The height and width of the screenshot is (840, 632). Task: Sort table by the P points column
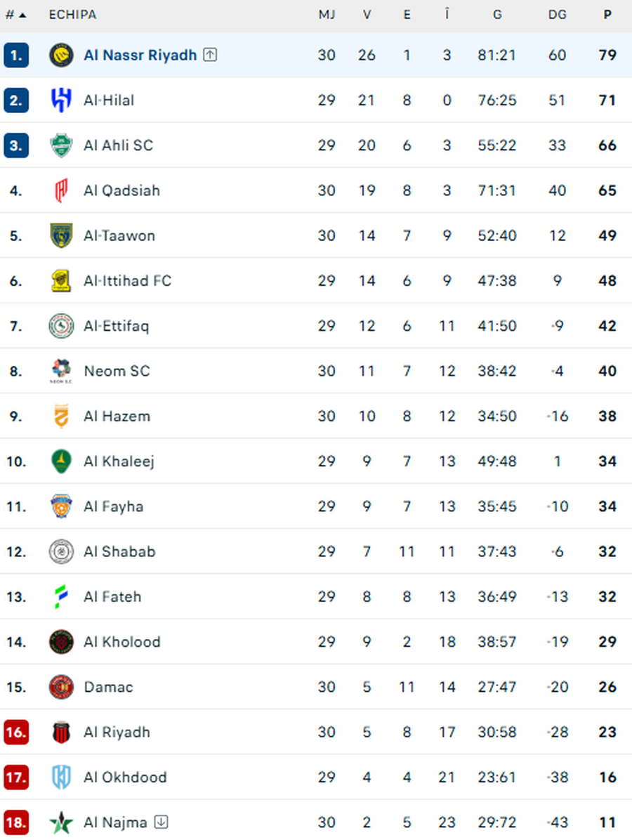tap(607, 15)
